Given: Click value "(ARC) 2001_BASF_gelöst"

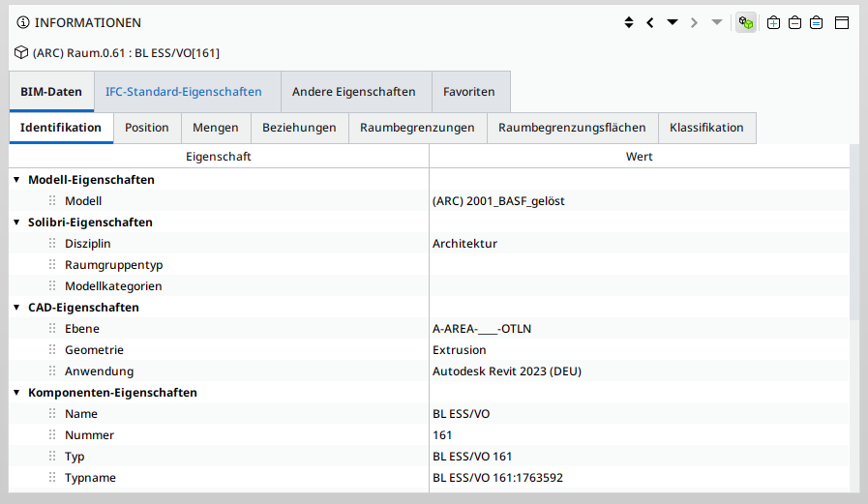Looking at the screenshot, I should pos(498,201).
